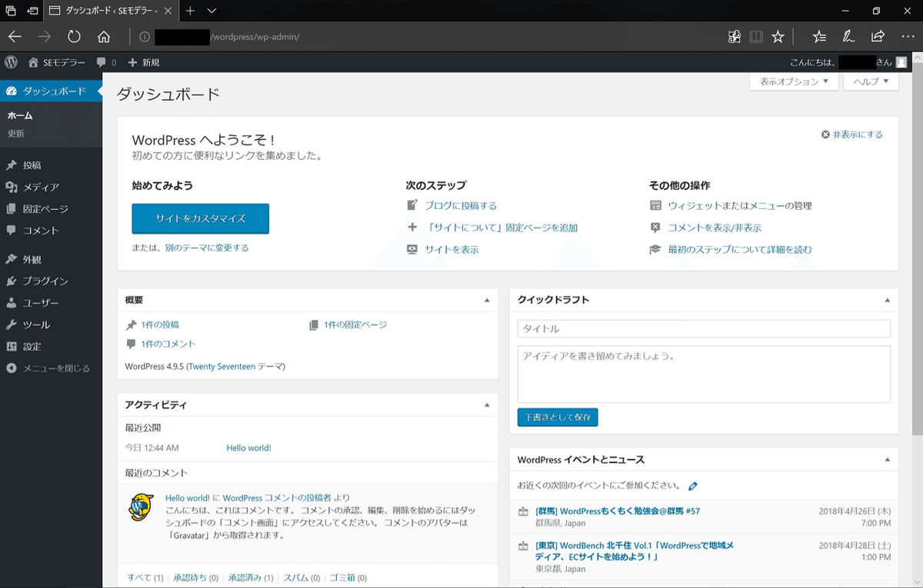Collapse the クイックドラフト widget
Viewport: 923px width, 588px height.
coord(887,300)
